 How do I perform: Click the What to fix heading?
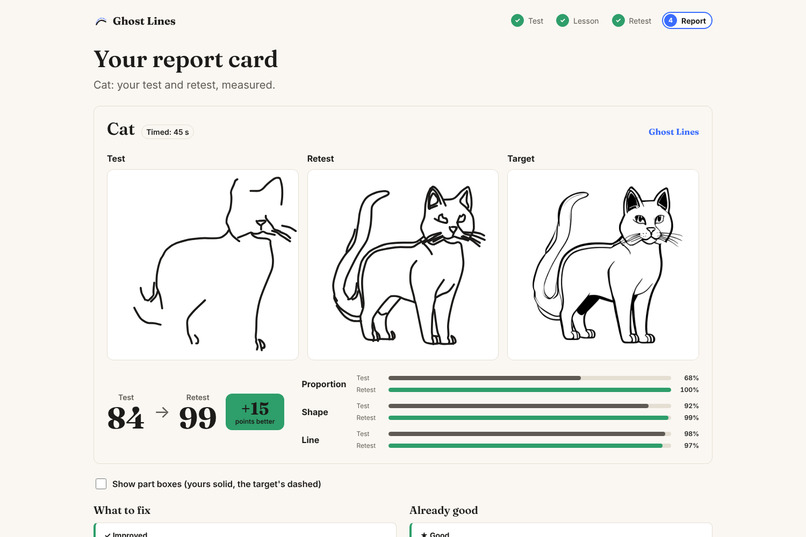coord(122,510)
